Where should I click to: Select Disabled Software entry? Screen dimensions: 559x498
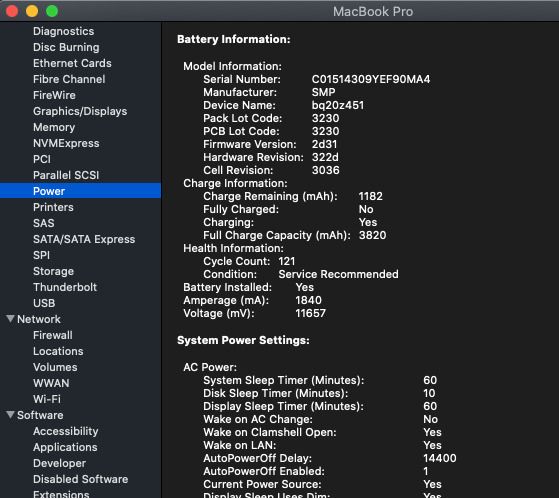click(x=81, y=479)
